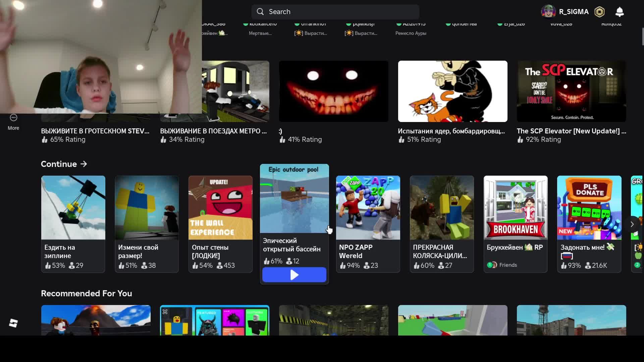This screenshot has height=362, width=644.
Task: Open The SCP Elevator thumbnail
Action: [572, 91]
